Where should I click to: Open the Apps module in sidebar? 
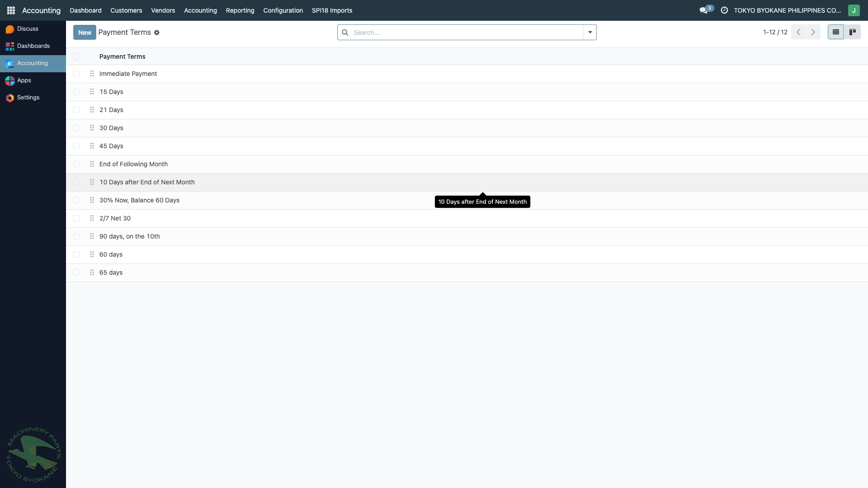[24, 80]
